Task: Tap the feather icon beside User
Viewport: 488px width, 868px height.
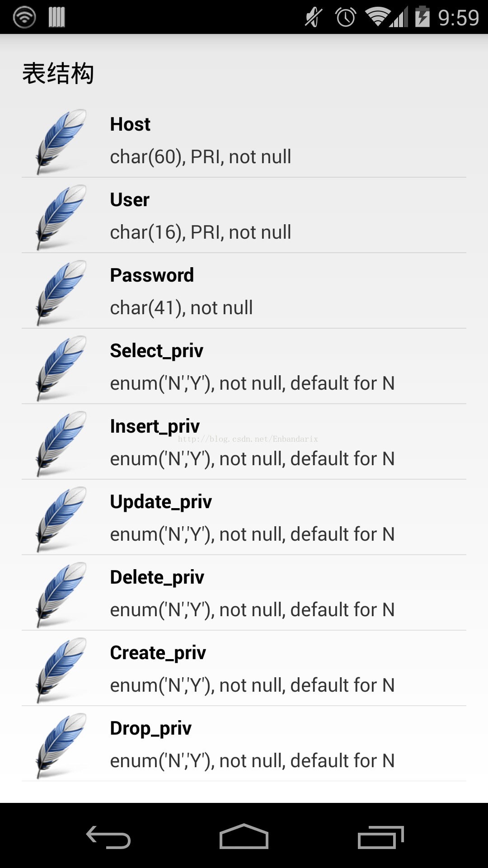Action: tap(61, 217)
